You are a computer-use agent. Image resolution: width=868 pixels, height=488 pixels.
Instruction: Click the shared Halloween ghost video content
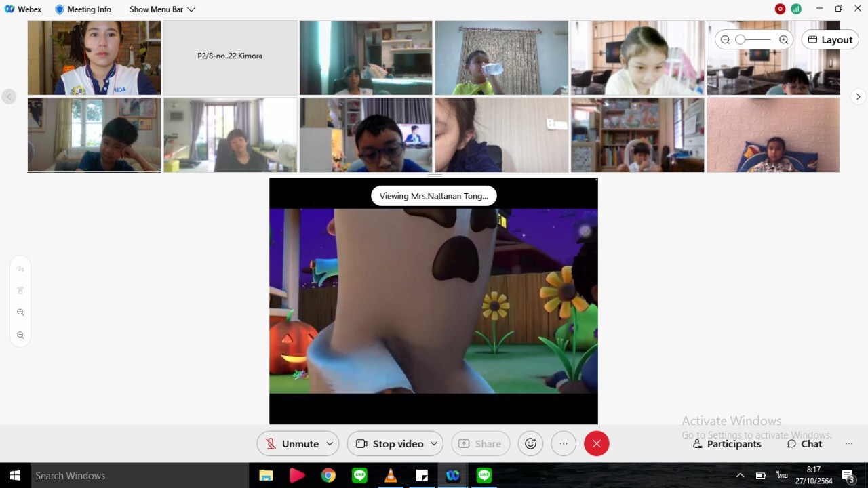click(433, 301)
